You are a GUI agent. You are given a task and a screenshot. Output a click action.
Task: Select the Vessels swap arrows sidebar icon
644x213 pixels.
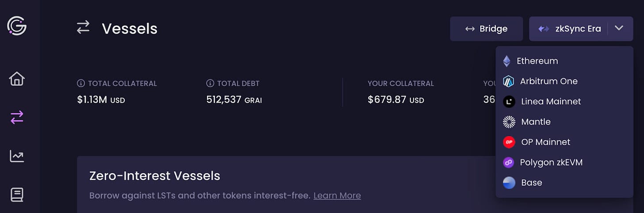pyautogui.click(x=17, y=118)
